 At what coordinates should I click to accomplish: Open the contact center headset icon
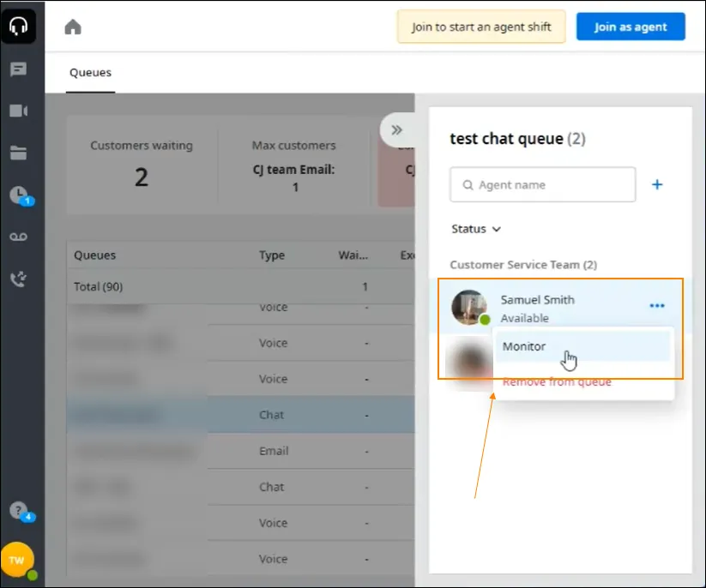[x=19, y=26]
